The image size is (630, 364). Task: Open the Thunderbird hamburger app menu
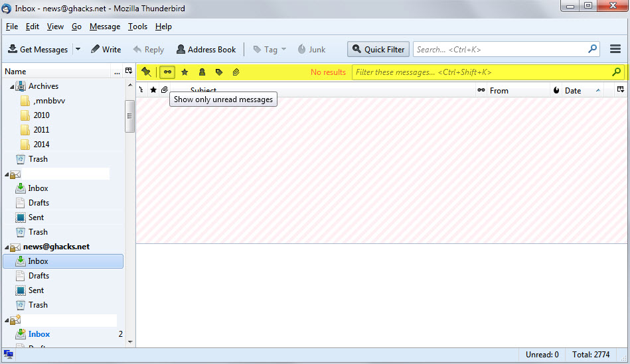pos(615,49)
